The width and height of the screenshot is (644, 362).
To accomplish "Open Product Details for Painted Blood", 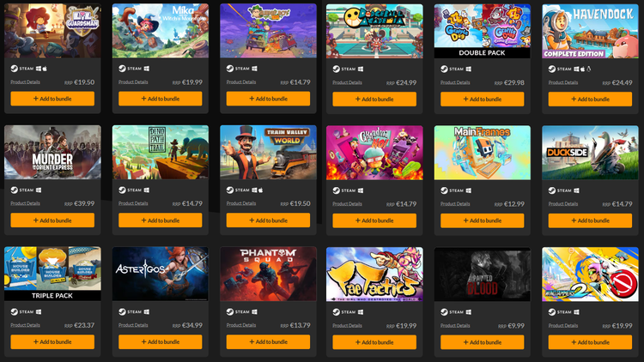I will tap(455, 326).
